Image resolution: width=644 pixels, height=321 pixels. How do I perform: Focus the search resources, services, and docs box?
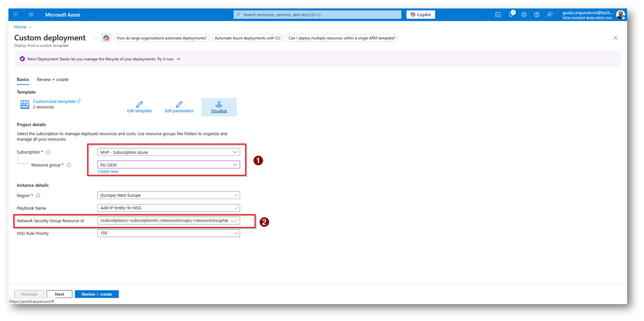click(x=317, y=14)
